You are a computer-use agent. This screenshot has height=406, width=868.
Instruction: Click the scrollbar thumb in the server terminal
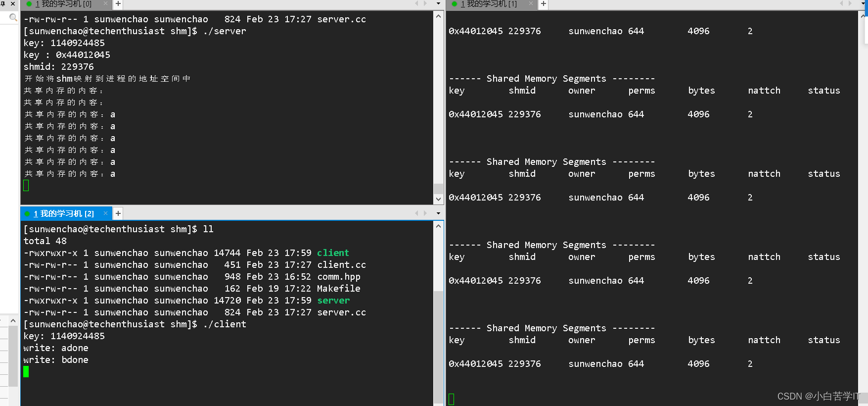point(438,189)
